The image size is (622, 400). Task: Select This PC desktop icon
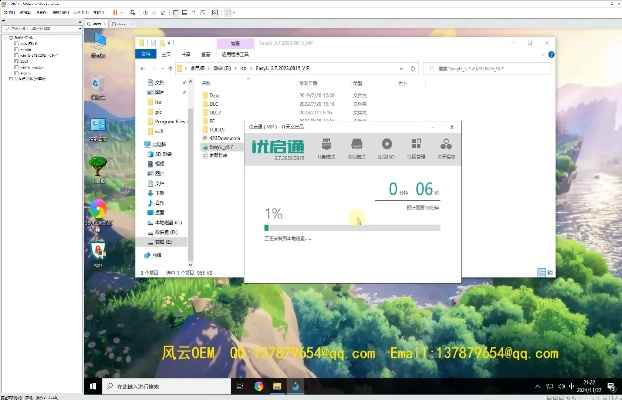coord(98,45)
